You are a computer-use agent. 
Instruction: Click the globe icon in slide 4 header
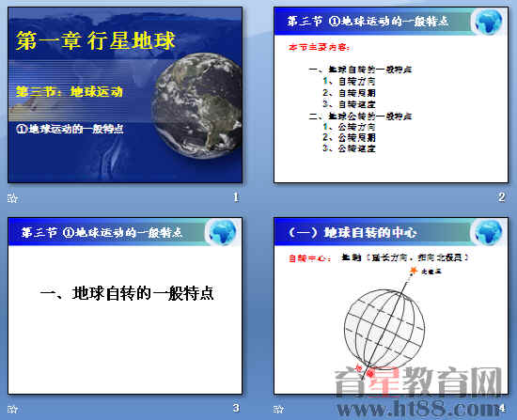coord(489,232)
